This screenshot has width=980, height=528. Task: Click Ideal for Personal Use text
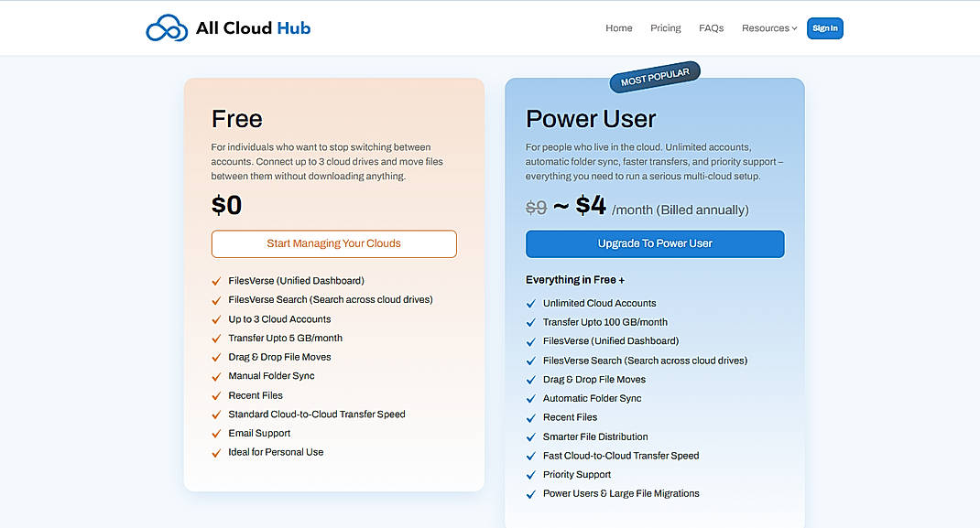(x=276, y=452)
